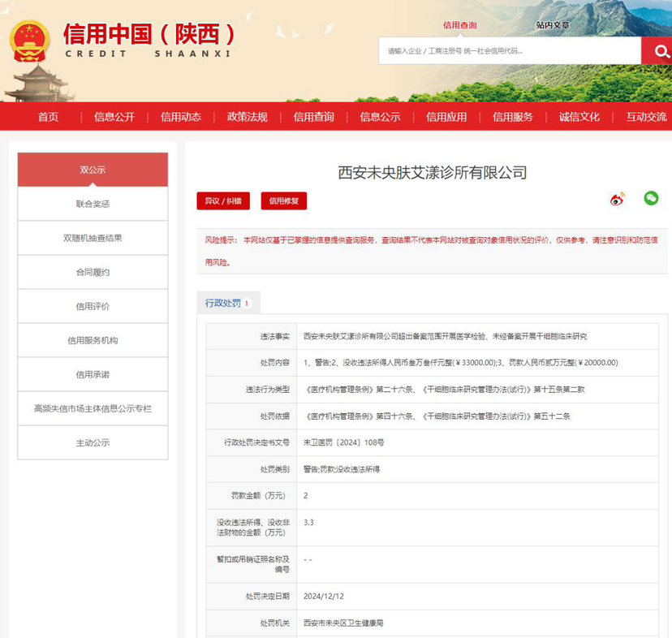
Task: Share page via WeChat icon
Action: (x=651, y=198)
